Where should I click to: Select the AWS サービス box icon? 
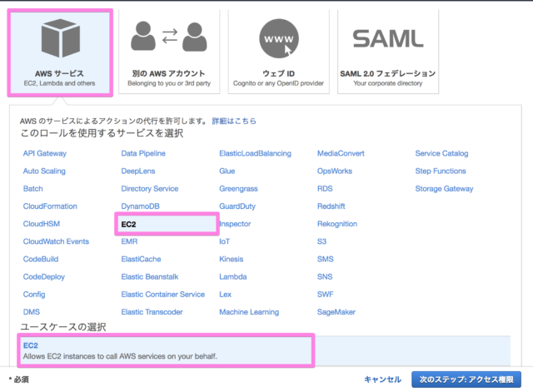(x=61, y=38)
